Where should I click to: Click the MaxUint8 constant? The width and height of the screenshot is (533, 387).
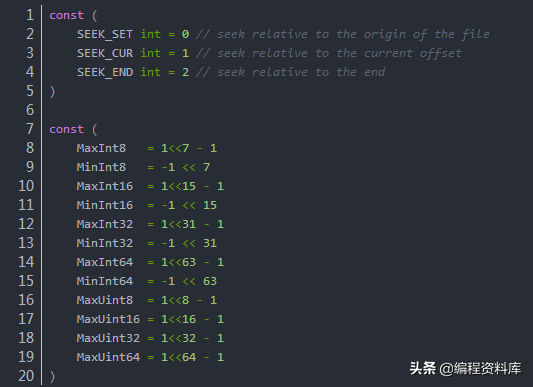coord(105,300)
